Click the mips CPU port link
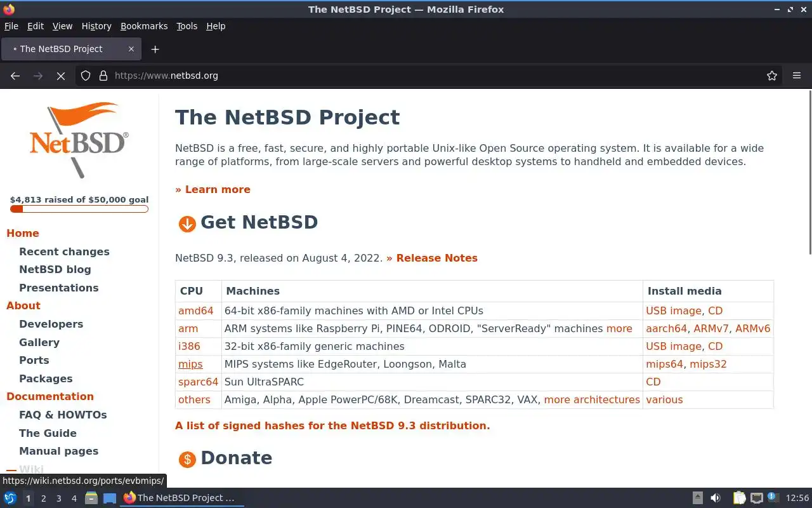 coord(190,364)
